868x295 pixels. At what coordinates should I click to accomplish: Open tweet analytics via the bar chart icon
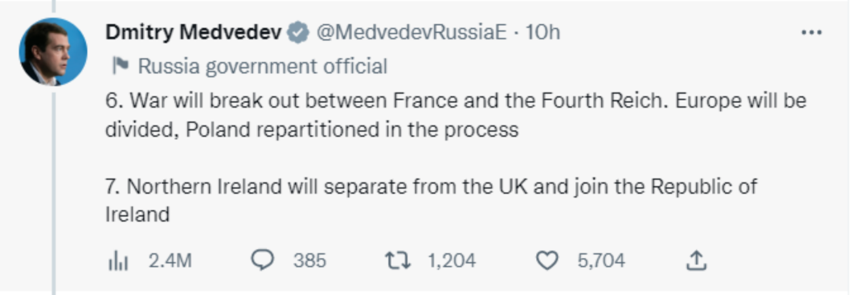117,260
